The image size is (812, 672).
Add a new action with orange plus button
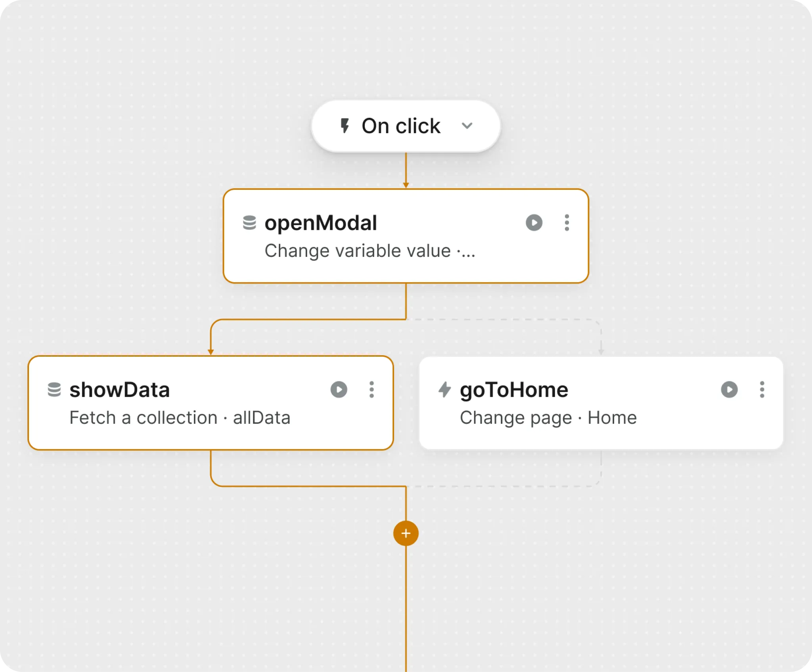coord(406,533)
